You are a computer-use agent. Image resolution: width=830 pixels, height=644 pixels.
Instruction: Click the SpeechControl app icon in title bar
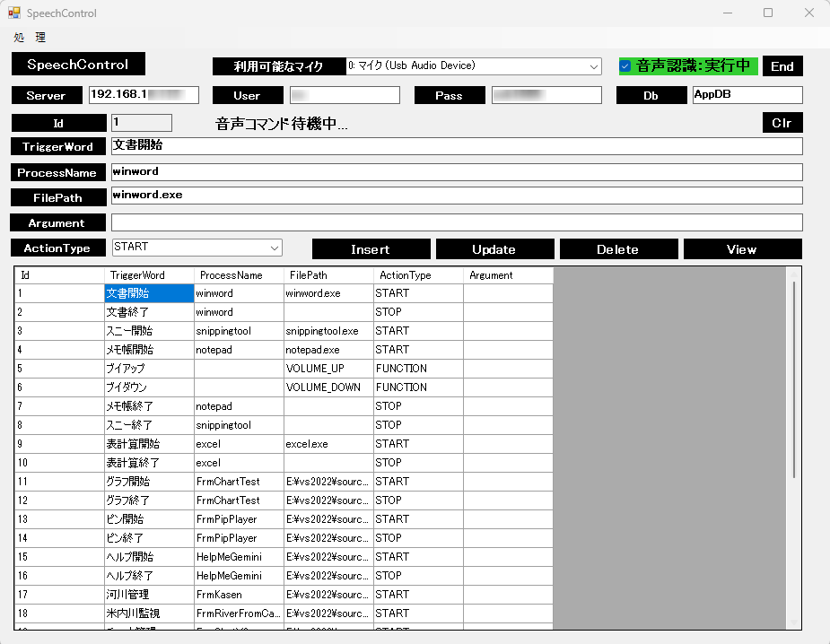click(14, 13)
